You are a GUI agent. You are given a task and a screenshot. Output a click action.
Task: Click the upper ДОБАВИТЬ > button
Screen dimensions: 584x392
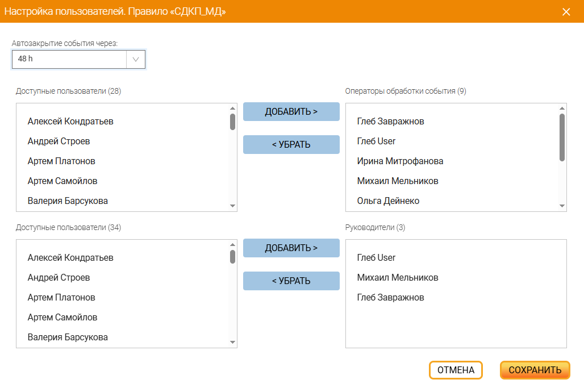[291, 111]
